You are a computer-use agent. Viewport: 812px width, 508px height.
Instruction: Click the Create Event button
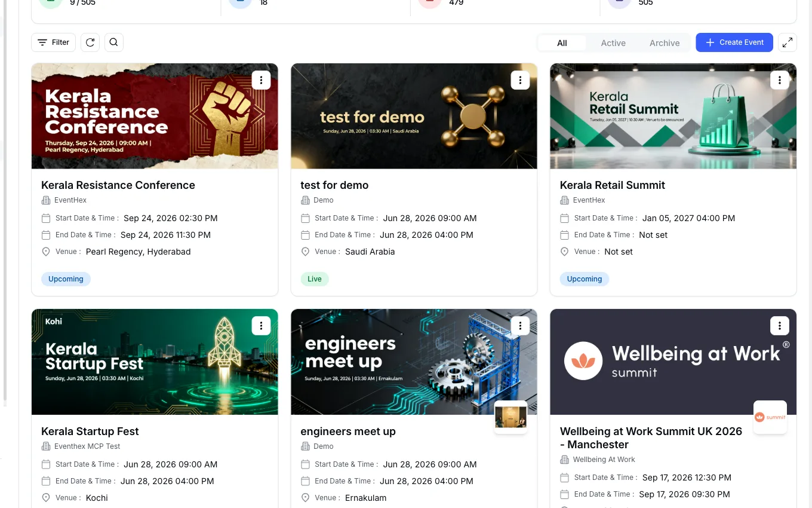[734, 42]
